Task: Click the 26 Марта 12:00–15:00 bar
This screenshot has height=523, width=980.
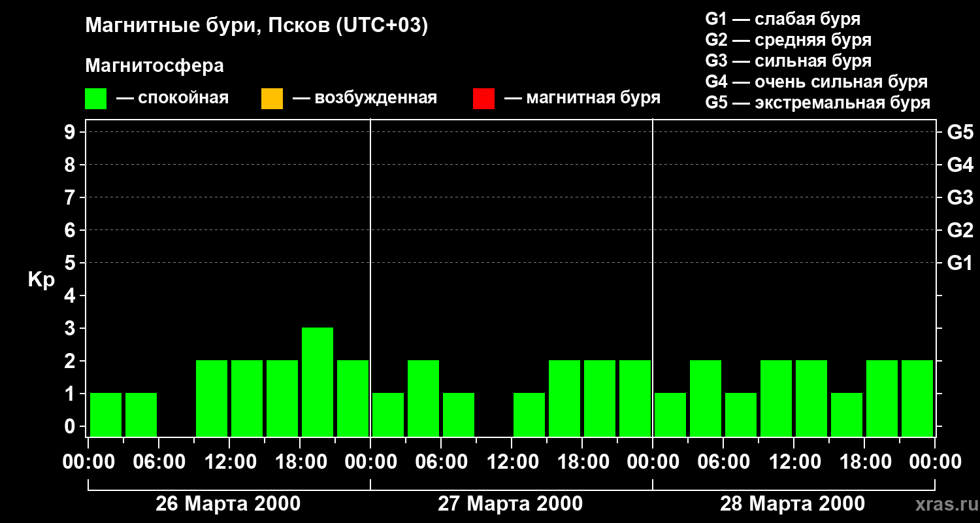Action: coord(247,398)
